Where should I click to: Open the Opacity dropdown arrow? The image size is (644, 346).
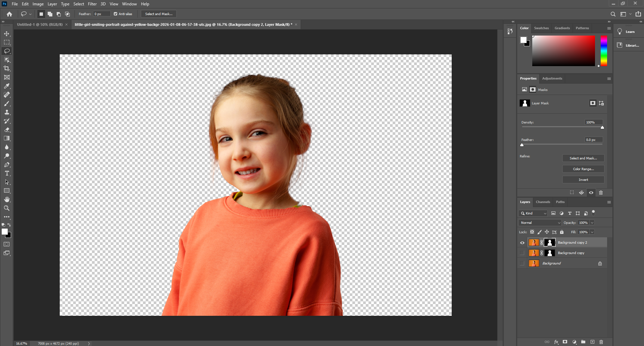[x=592, y=223]
